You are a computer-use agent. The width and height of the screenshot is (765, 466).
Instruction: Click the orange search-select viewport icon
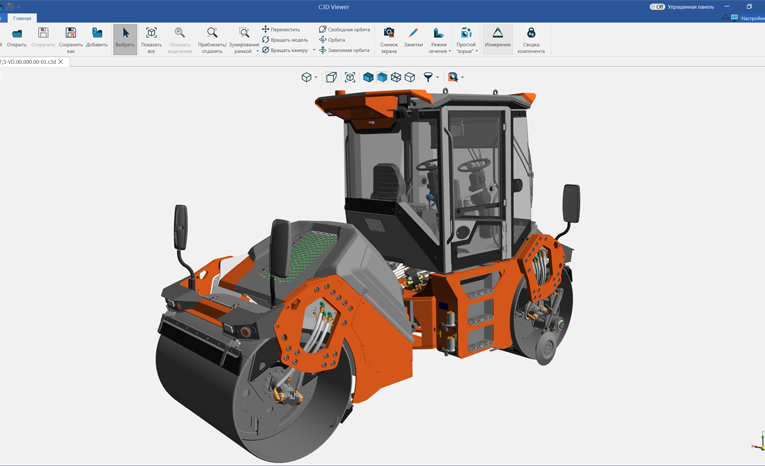(453, 77)
